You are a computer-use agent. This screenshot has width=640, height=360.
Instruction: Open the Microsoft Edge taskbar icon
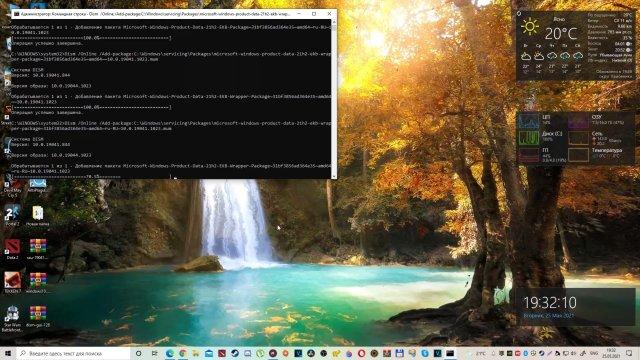(x=170, y=353)
